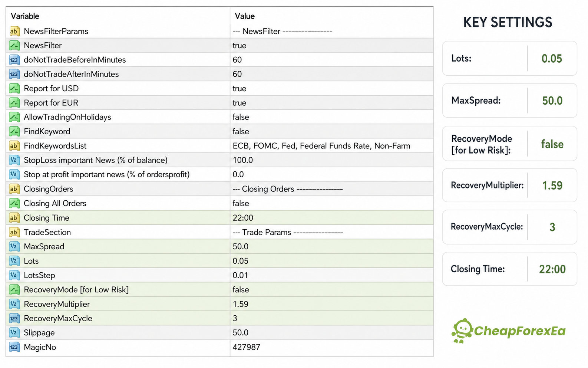Click the Closing Time 22:00 settings card

click(x=509, y=269)
